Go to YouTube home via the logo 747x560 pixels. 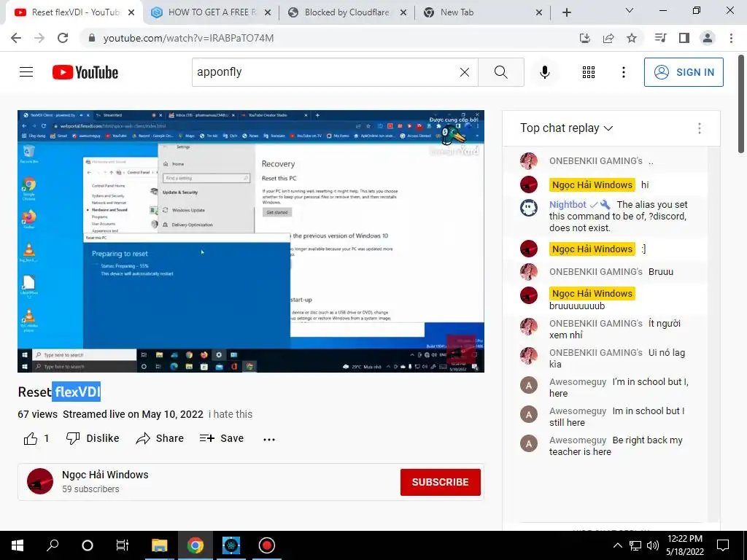(x=85, y=72)
